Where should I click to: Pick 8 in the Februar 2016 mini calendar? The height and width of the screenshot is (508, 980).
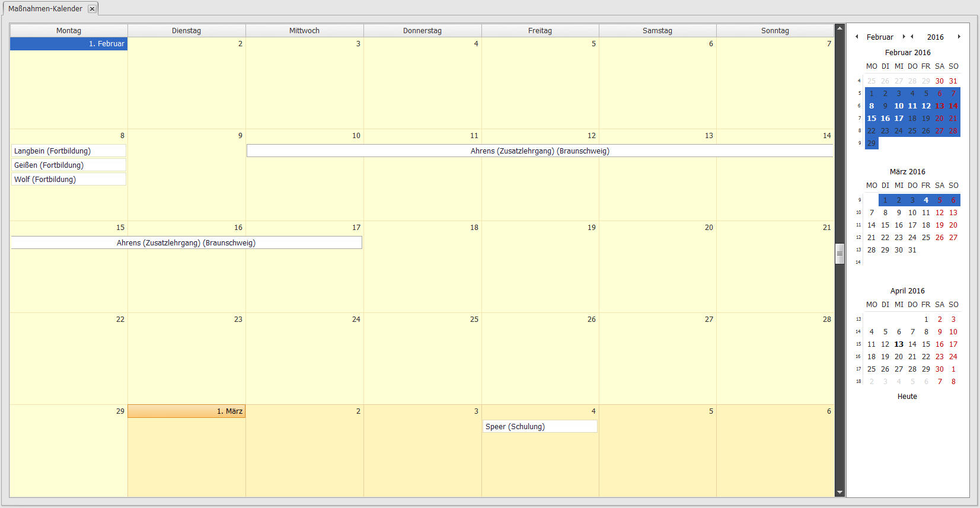point(872,106)
